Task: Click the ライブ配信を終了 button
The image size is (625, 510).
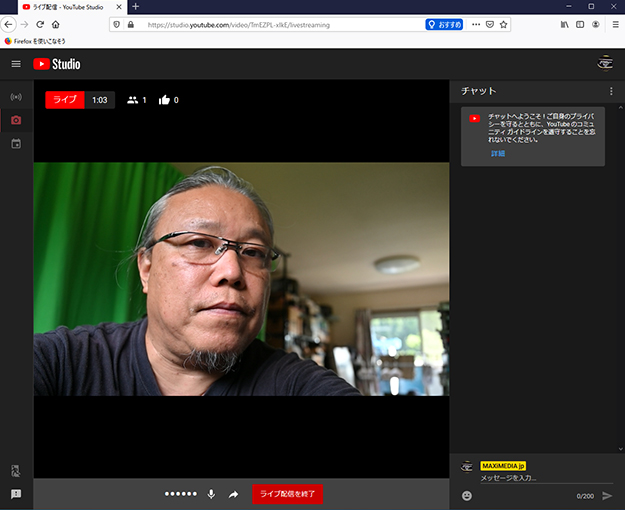Action: [287, 494]
